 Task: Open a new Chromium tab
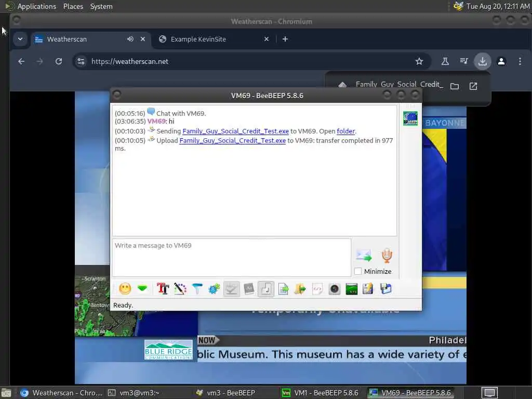pos(285,39)
